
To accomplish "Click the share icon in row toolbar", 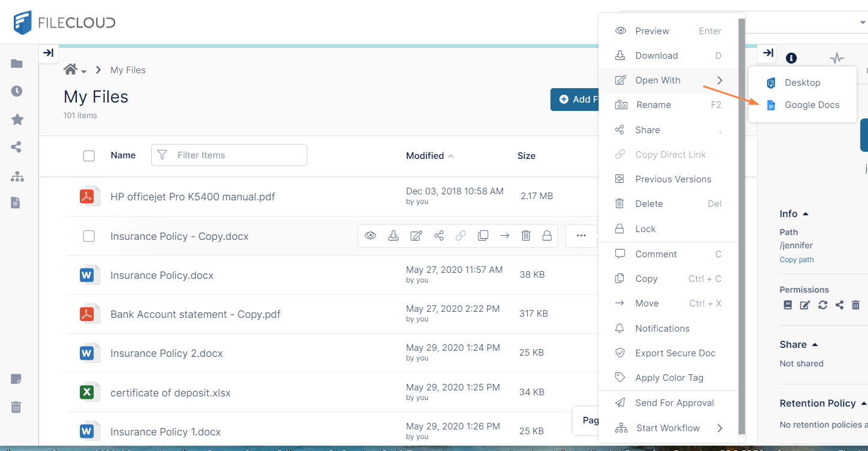I will [439, 236].
